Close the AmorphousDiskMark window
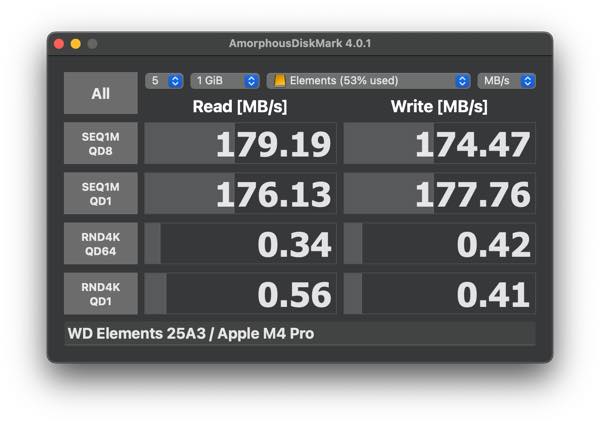This screenshot has height=425, width=600. [59, 44]
